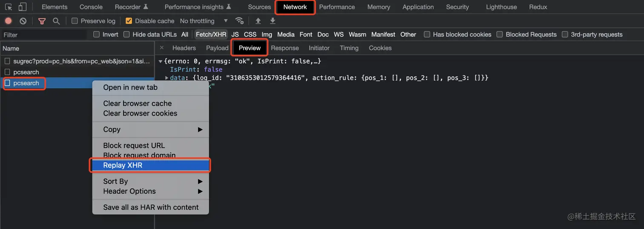
Task: Focus the Filter text input
Action: click(45, 35)
